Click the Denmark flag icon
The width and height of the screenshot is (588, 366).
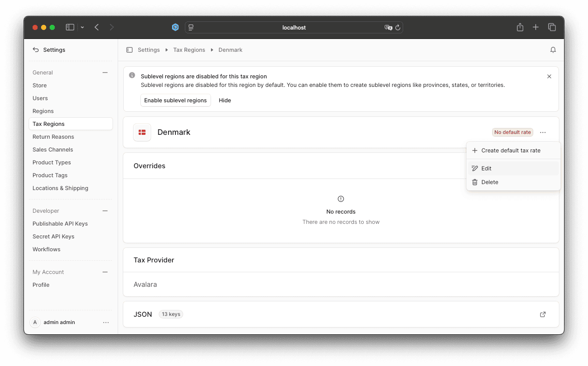click(142, 132)
